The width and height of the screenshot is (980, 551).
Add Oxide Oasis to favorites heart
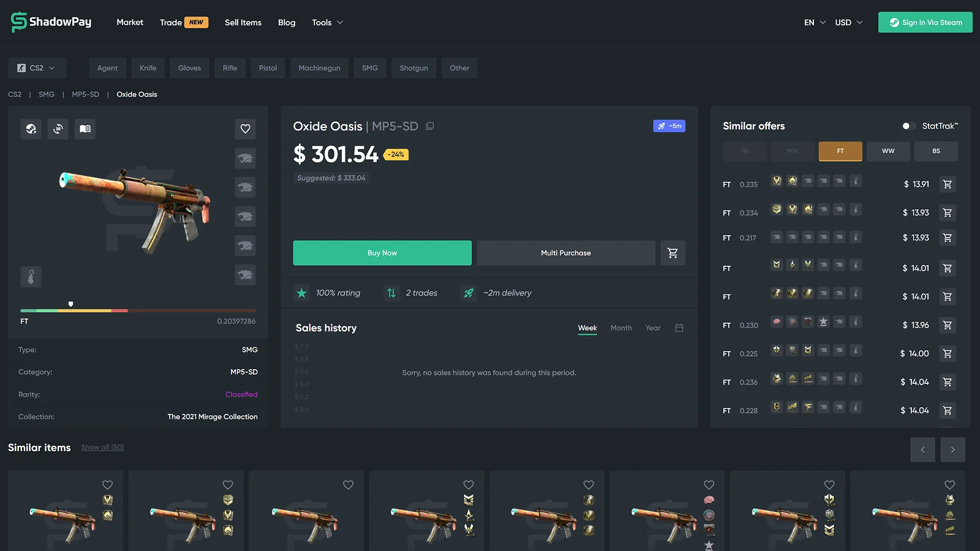(246, 129)
